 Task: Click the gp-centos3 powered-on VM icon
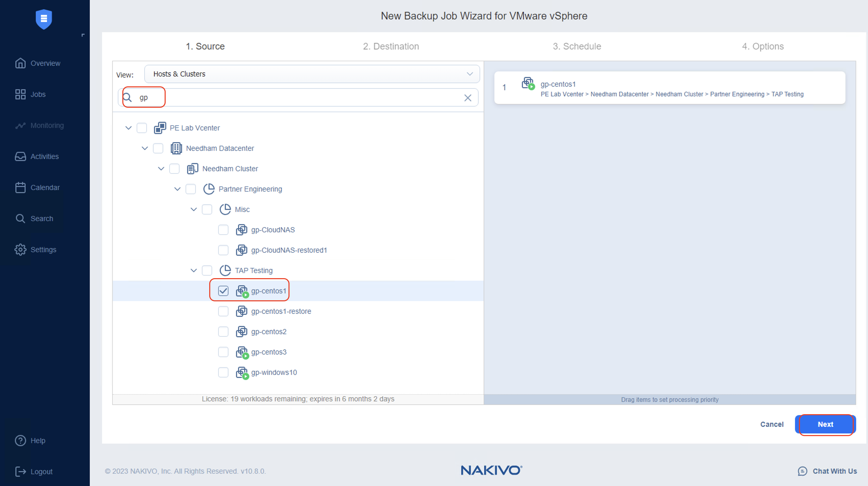(242, 352)
